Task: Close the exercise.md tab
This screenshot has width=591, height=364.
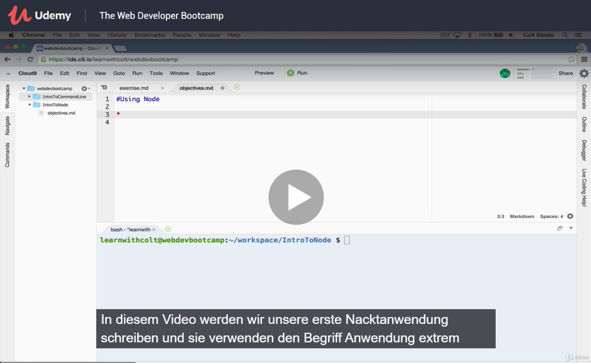Action: pos(163,88)
